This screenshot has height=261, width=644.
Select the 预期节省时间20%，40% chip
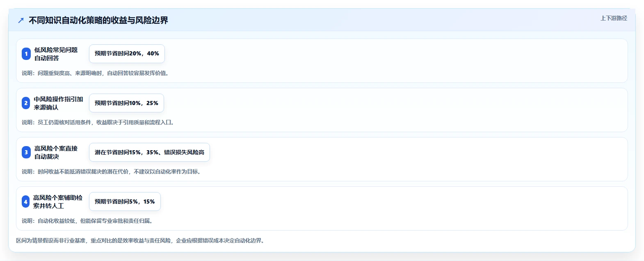coord(127,54)
